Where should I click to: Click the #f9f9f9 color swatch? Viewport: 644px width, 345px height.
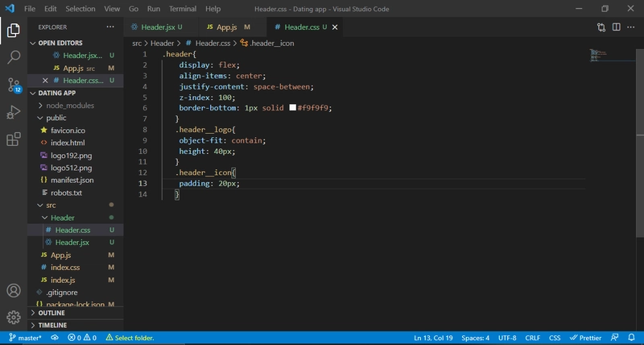click(x=292, y=108)
